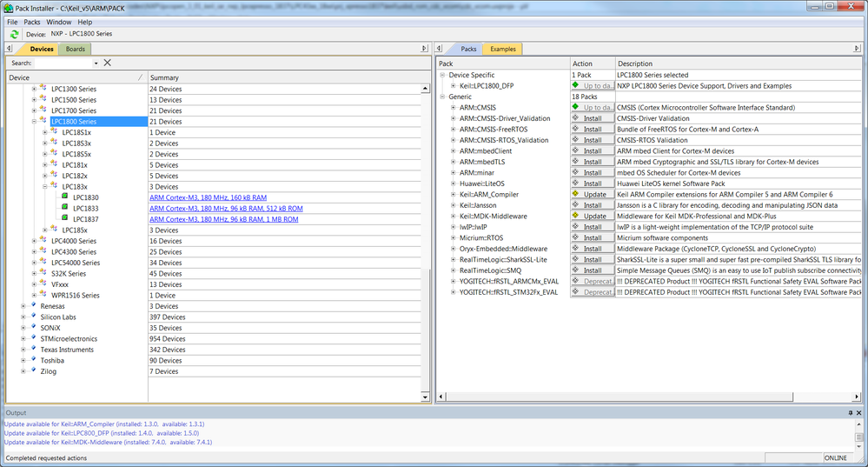The width and height of the screenshot is (868, 467).
Task: Collapse the Generic packs group
Action: pyautogui.click(x=442, y=97)
